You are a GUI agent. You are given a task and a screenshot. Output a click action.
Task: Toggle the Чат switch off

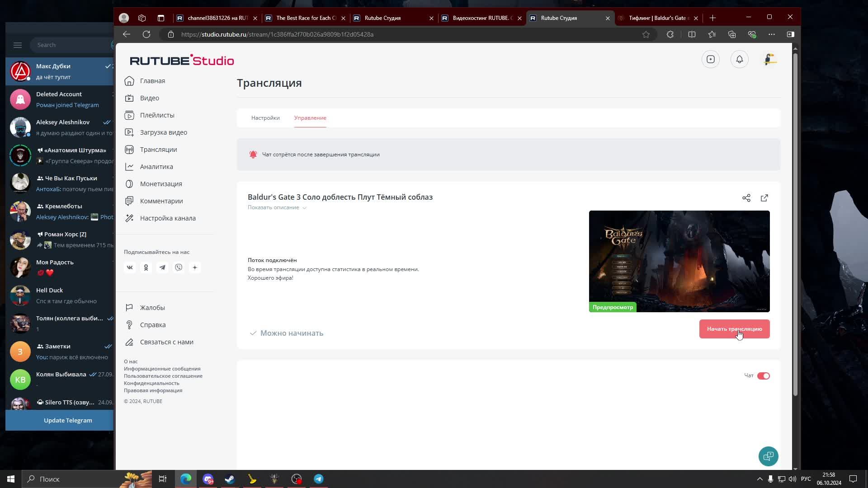pos(764,375)
